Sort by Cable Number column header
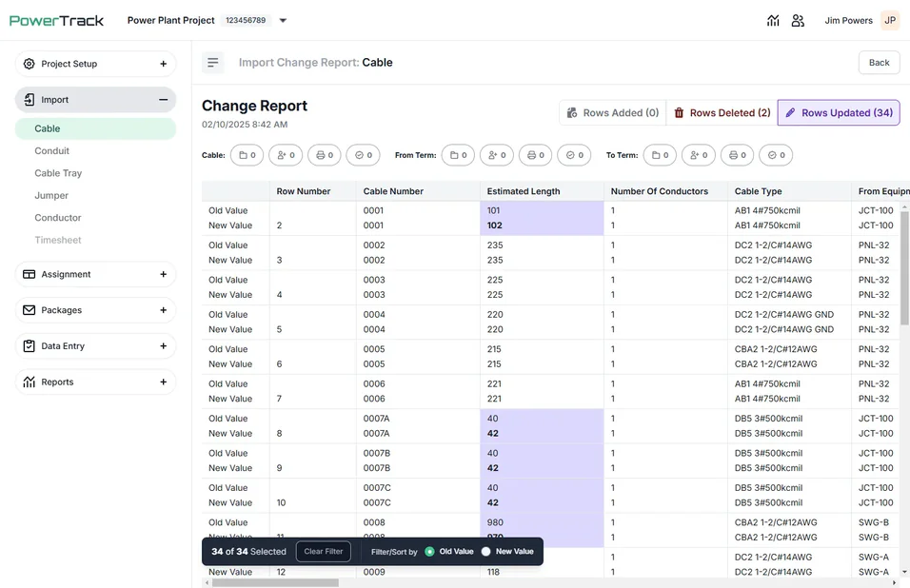The width and height of the screenshot is (910, 588). coord(418,191)
